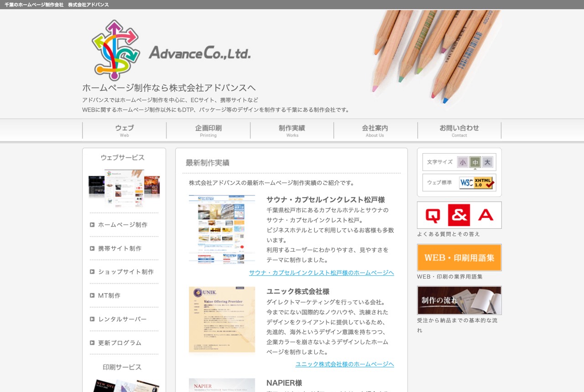Image resolution: width=584 pixels, height=392 pixels.
Task: Click the UNIK site screenshot thumbnail
Action: (x=222, y=320)
